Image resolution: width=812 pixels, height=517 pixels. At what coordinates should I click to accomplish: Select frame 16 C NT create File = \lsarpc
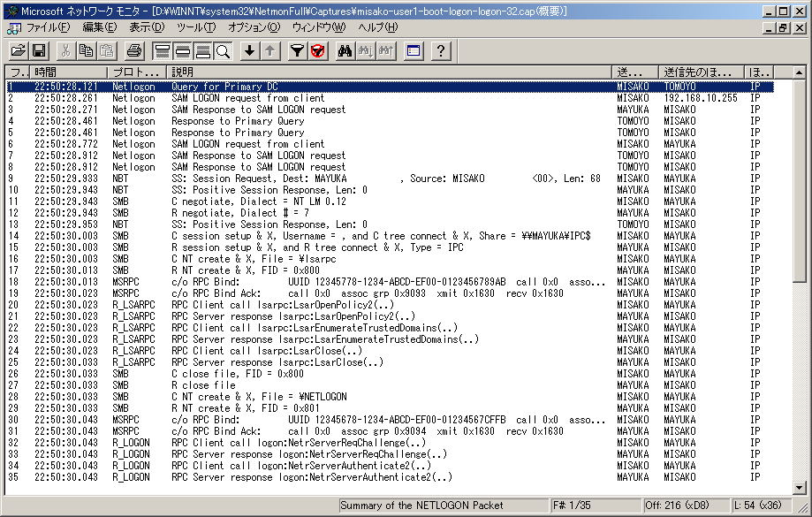coord(390,258)
